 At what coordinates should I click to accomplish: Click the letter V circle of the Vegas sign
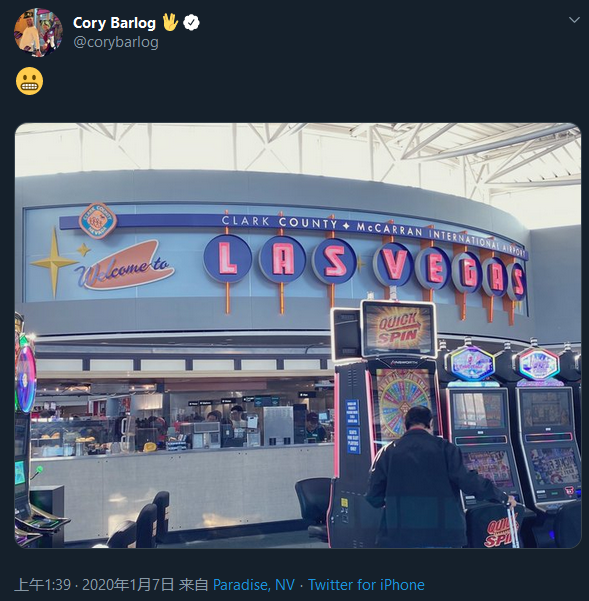395,264
